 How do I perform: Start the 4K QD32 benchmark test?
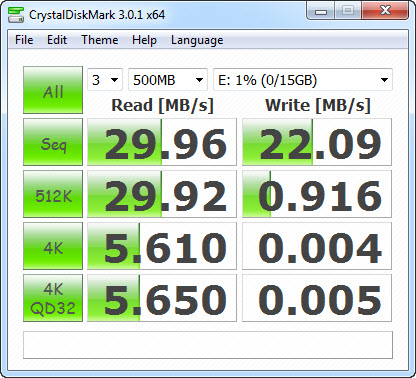53,298
